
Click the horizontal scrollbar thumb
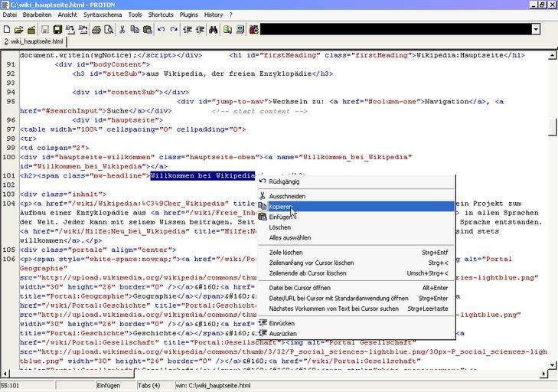tap(72, 374)
